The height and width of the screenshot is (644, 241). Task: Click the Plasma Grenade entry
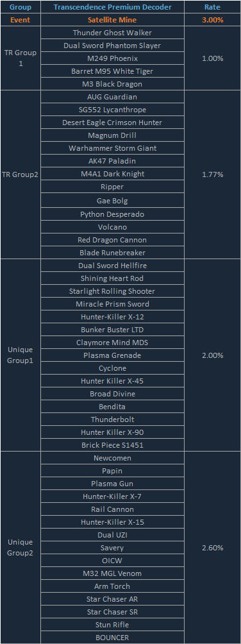(x=113, y=355)
